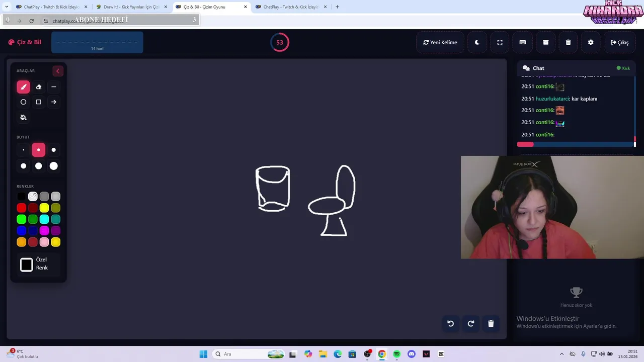Image resolution: width=644 pixels, height=362 pixels.
Task: Select the largest brush size
Action: tap(54, 166)
